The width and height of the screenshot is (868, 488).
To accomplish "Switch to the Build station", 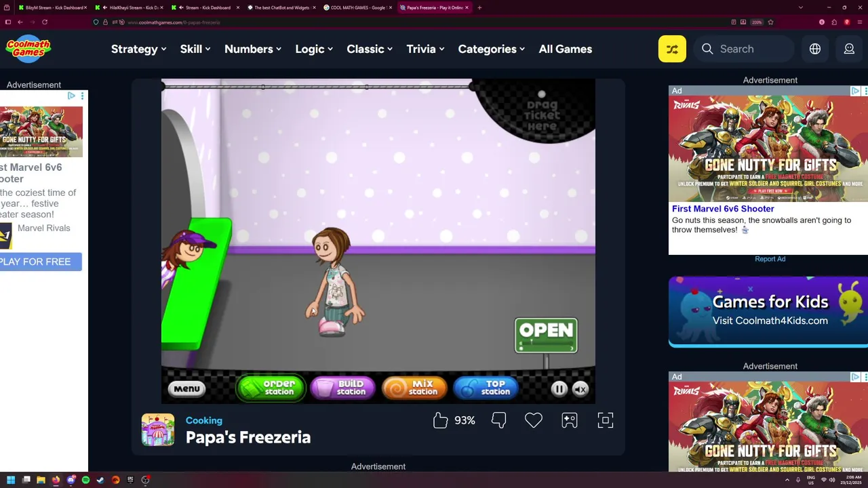I will pyautogui.click(x=342, y=388).
